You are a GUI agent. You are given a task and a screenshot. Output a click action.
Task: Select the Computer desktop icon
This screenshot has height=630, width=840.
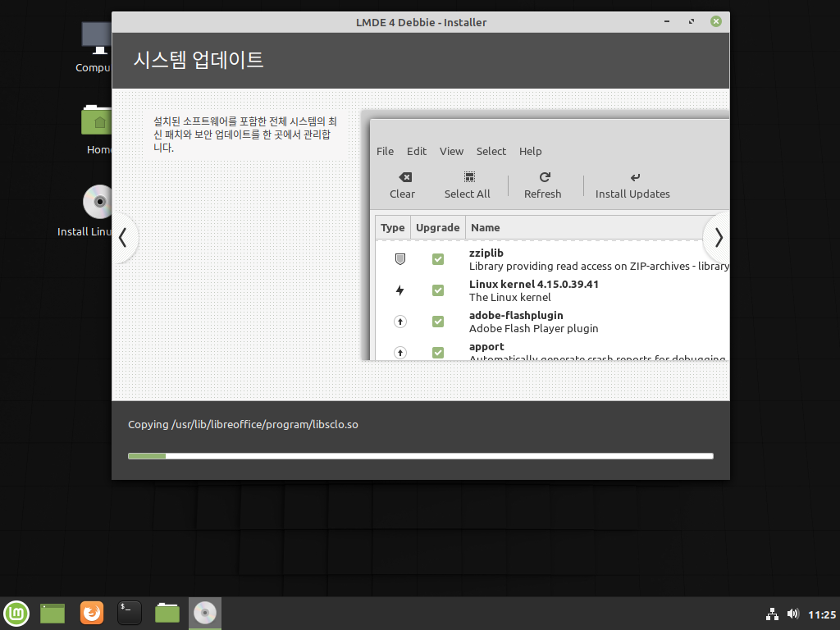coord(95,47)
